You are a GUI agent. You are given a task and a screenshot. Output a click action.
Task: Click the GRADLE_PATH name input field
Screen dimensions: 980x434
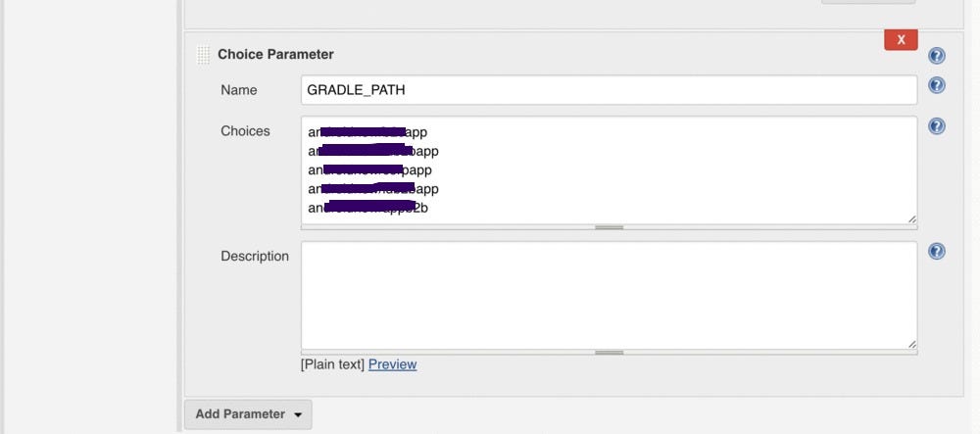609,90
